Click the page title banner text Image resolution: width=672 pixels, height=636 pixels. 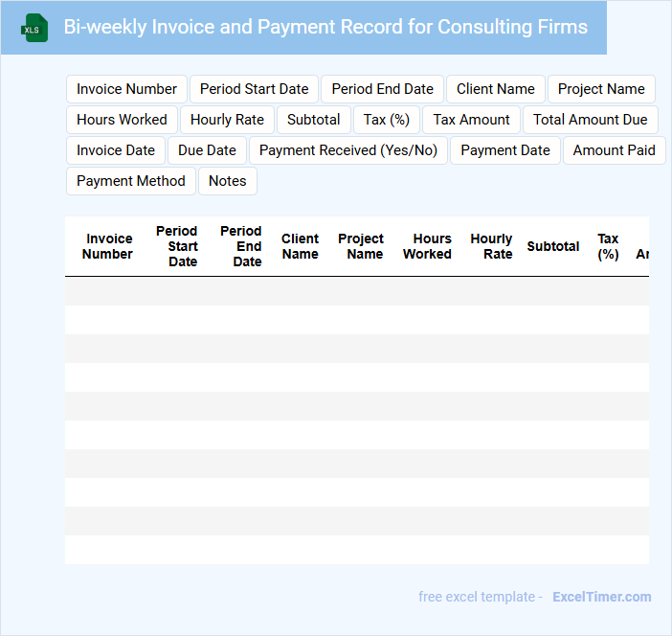click(x=325, y=27)
